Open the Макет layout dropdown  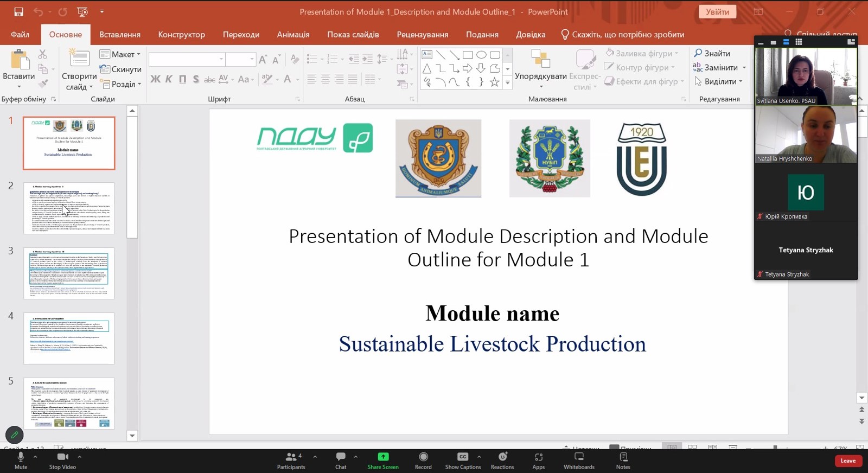pos(120,54)
